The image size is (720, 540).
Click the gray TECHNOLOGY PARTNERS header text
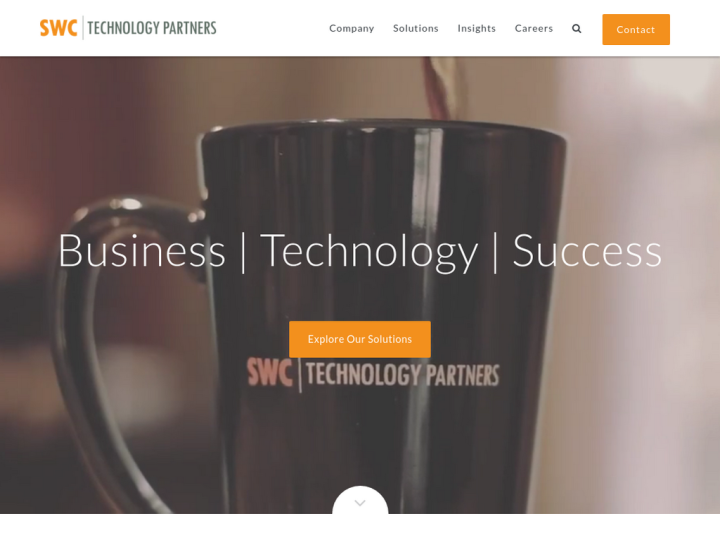[x=152, y=28]
